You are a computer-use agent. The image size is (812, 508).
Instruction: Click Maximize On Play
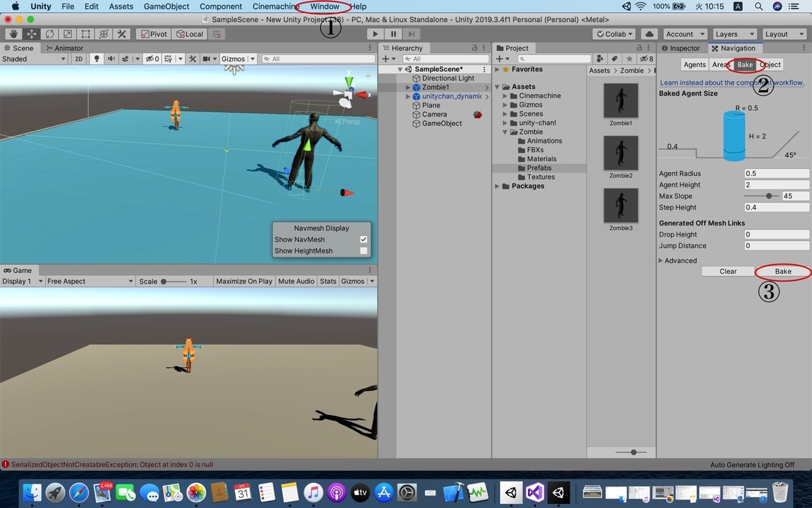[x=244, y=281]
